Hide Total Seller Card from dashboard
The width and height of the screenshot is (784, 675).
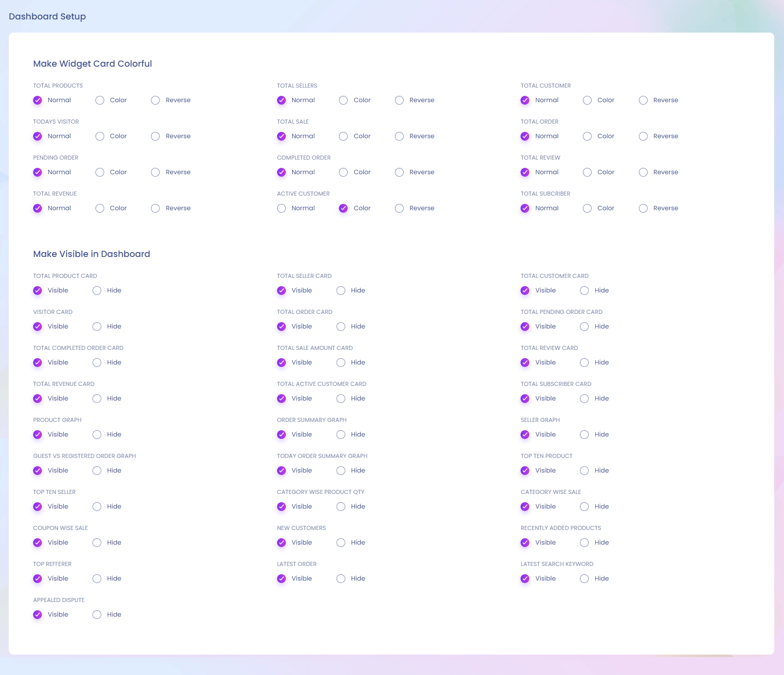pyautogui.click(x=341, y=291)
